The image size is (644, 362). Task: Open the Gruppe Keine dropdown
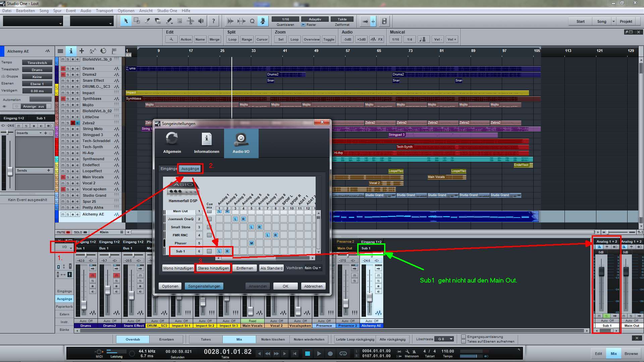[x=37, y=77]
